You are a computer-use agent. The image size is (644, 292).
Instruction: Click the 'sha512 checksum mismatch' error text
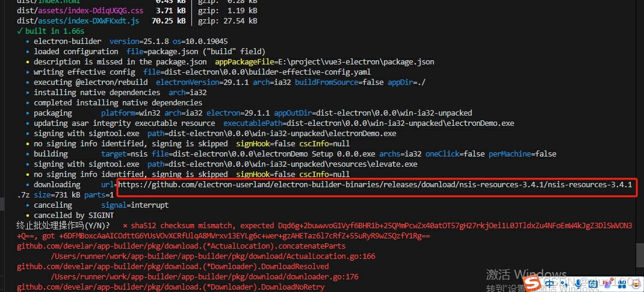coord(183,225)
